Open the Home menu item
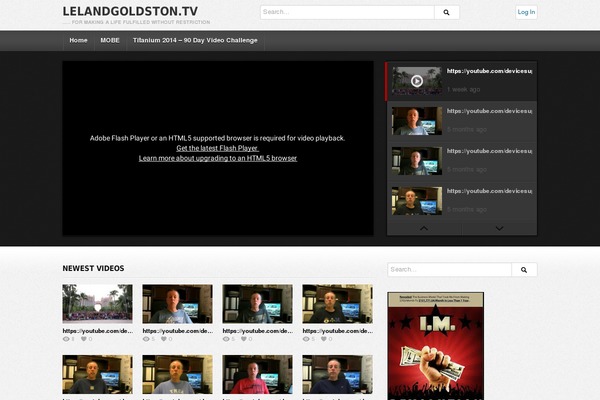 click(x=78, y=40)
